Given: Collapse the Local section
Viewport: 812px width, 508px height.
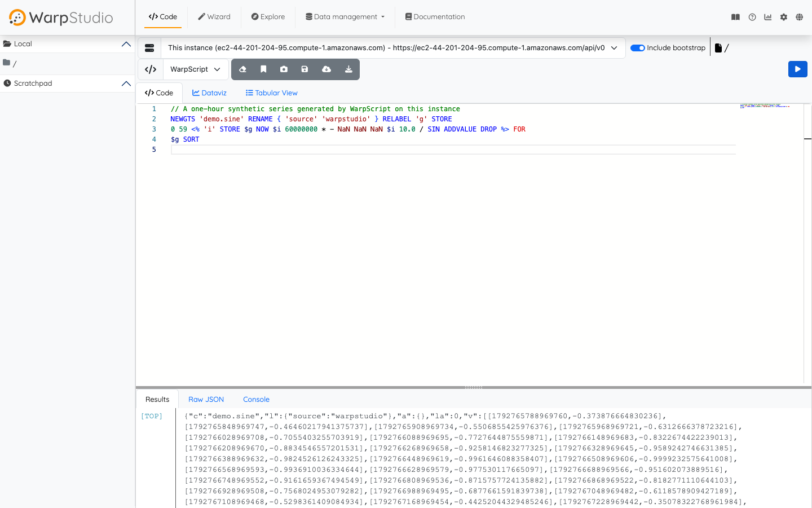Looking at the screenshot, I should pos(126,44).
